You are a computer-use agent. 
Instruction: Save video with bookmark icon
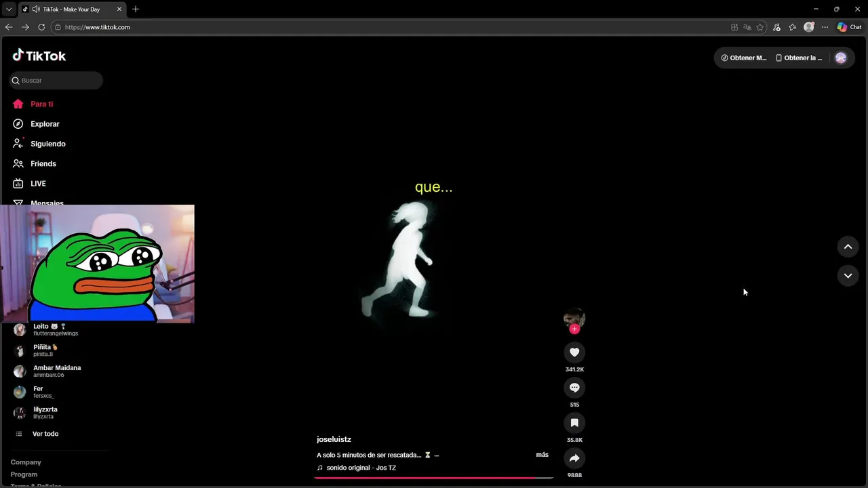click(574, 422)
